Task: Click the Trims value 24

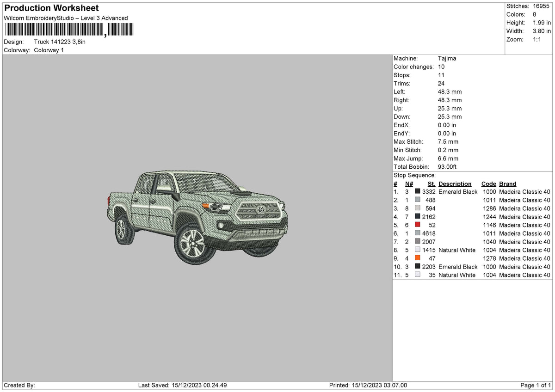Action: 441,83
